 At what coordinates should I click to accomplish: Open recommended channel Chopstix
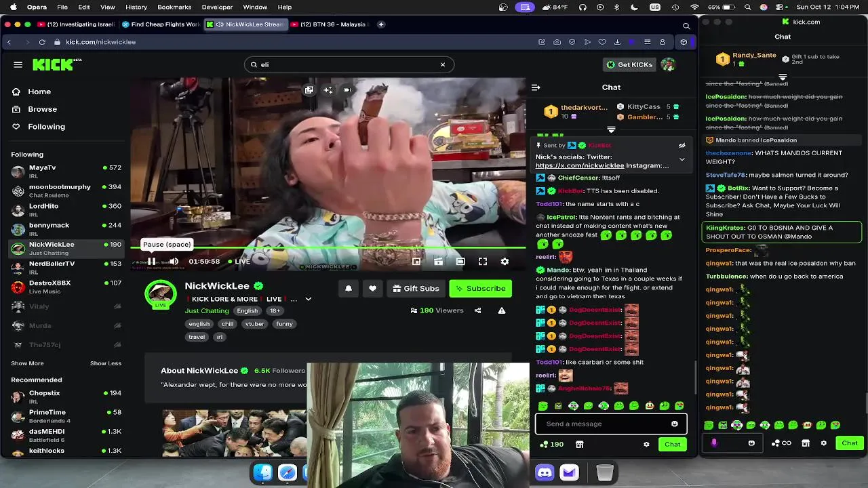[x=66, y=396]
